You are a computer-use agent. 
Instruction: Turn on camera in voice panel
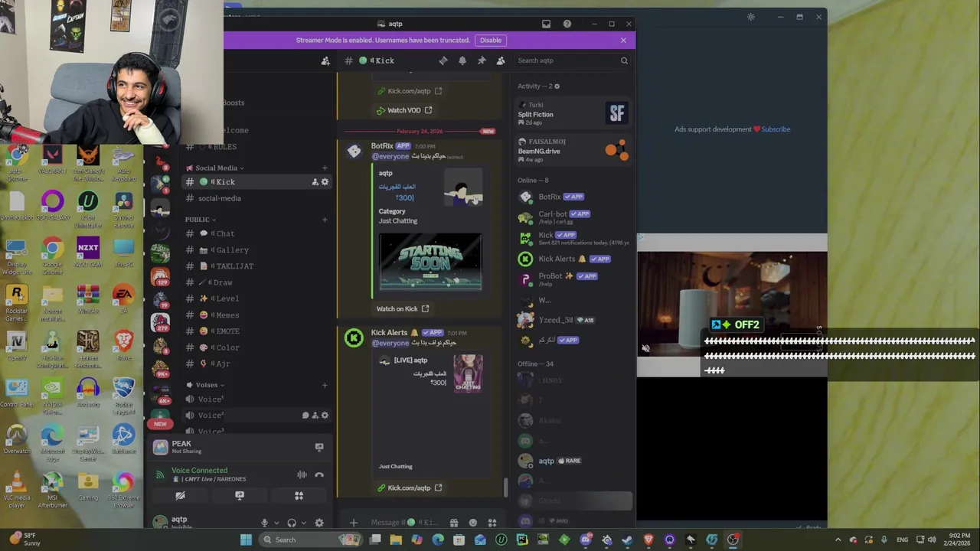coord(180,496)
